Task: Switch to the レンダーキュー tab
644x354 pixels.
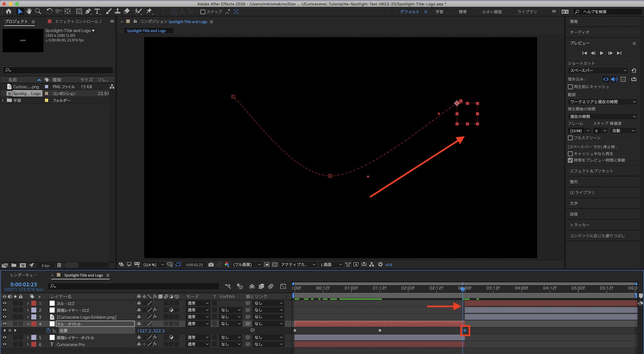Action: point(24,275)
